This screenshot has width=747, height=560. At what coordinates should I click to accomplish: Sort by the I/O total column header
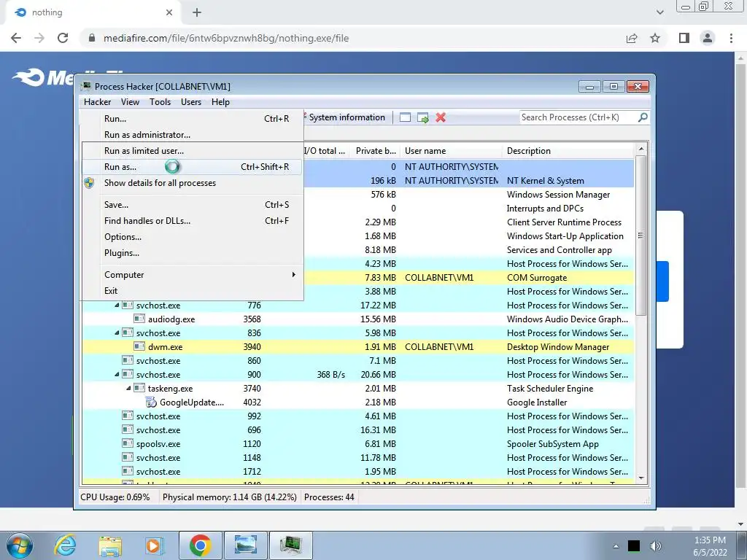pyautogui.click(x=326, y=151)
